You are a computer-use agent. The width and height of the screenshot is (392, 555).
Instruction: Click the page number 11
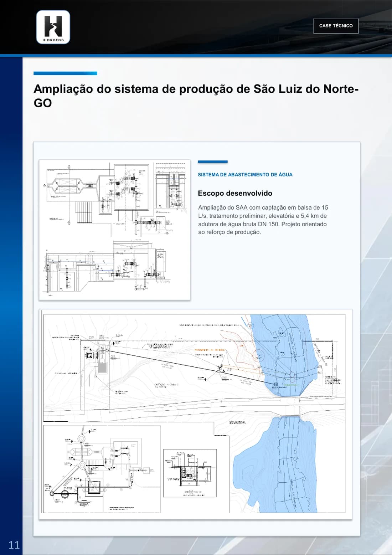coord(14,545)
